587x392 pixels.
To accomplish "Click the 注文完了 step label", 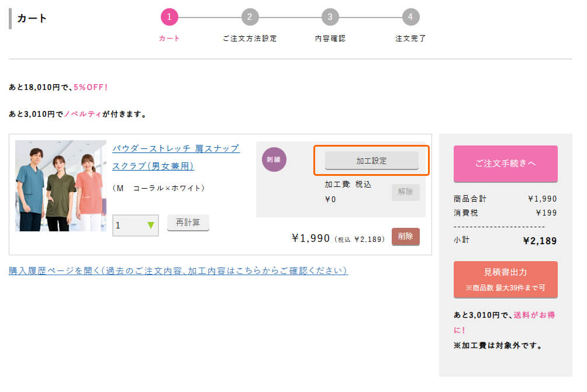I will tap(410, 39).
